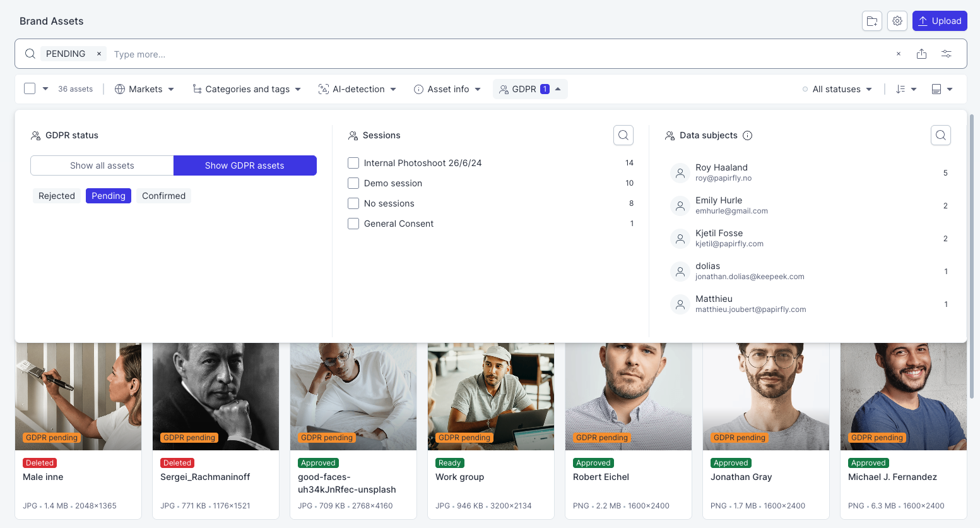Image resolution: width=980 pixels, height=528 pixels.
Task: Click dolias avatar icon
Action: pyautogui.click(x=680, y=272)
